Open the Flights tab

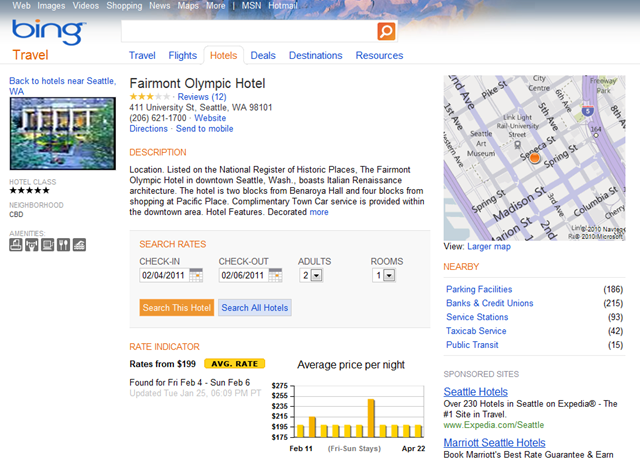(x=182, y=56)
